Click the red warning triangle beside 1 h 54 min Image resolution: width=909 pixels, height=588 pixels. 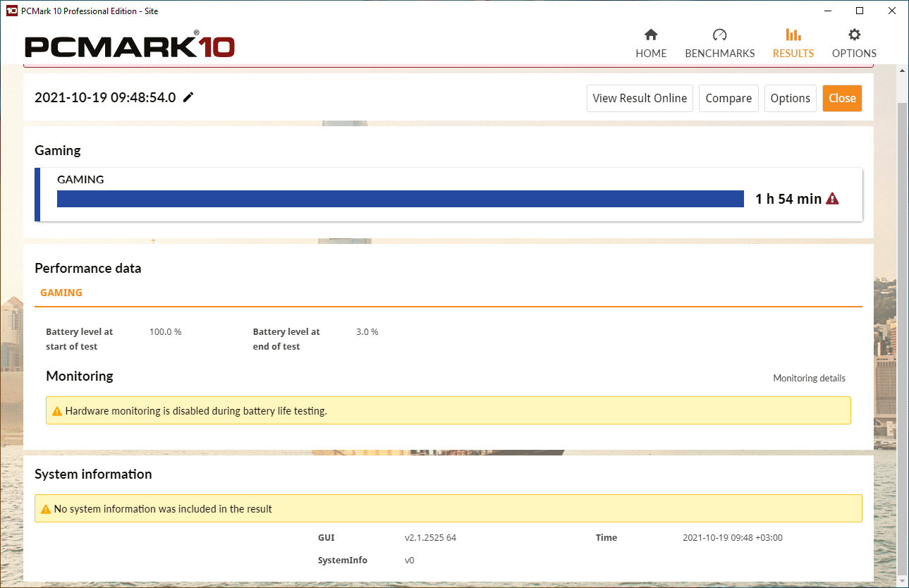832,199
